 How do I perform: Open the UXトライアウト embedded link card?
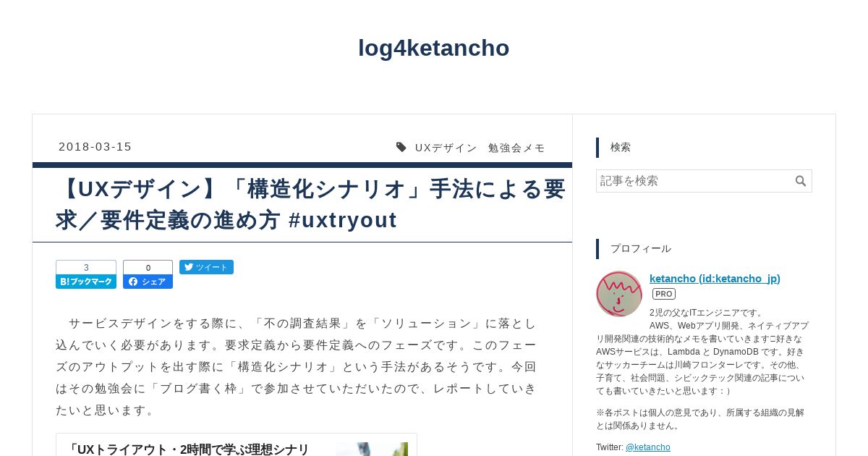[x=237, y=445]
